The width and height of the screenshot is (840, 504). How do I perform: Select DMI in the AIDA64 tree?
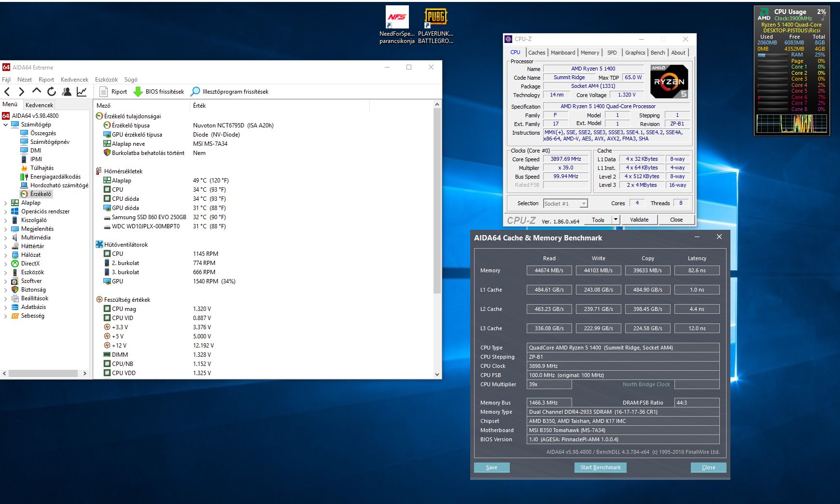(x=31, y=151)
